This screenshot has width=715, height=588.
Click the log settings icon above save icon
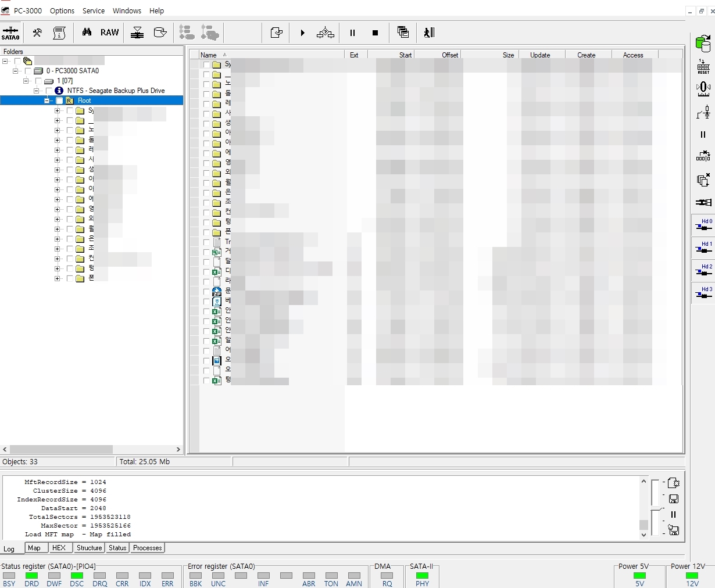(x=673, y=483)
